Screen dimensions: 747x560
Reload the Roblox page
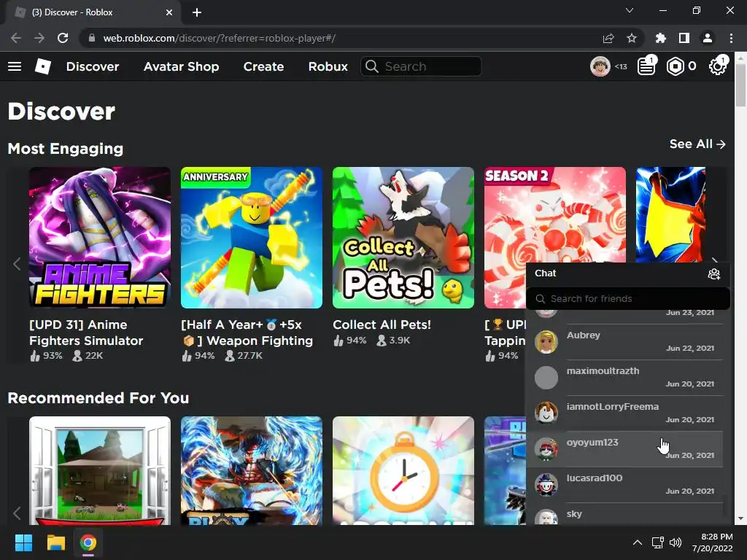coord(63,38)
